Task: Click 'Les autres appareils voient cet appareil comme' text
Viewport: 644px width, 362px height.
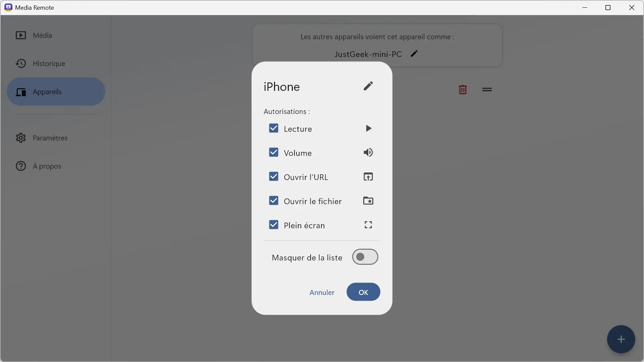Action: pos(377,37)
